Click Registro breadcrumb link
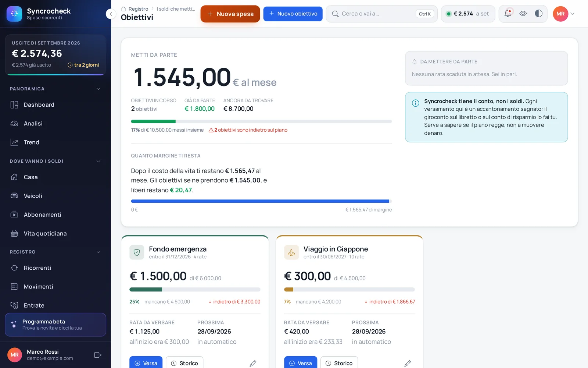This screenshot has width=588, height=368. tap(138, 9)
